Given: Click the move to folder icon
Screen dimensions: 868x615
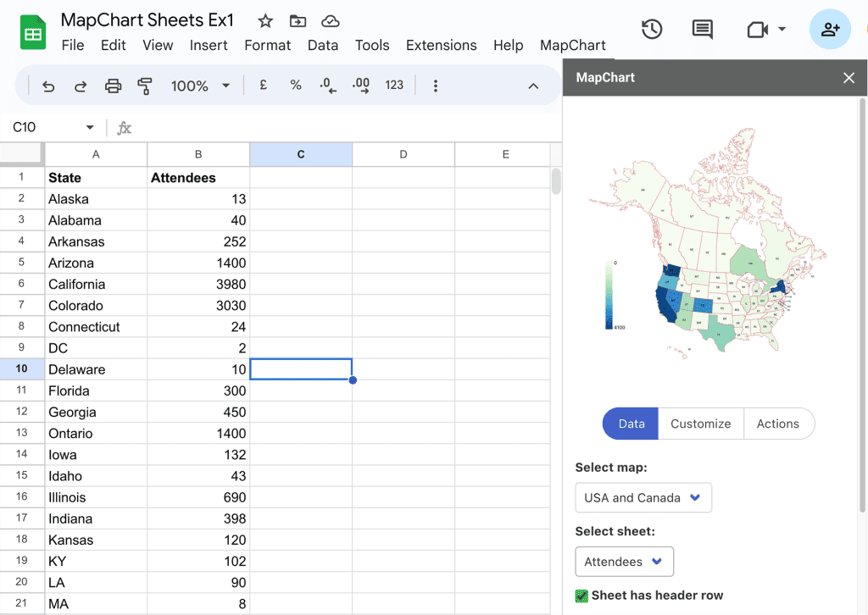Looking at the screenshot, I should pyautogui.click(x=298, y=21).
